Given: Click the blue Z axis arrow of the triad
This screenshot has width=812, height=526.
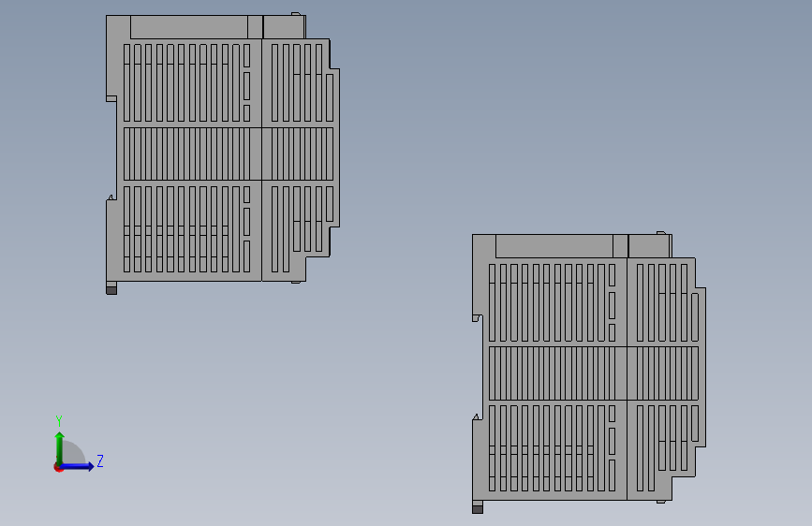Looking at the screenshot, I should (78, 466).
